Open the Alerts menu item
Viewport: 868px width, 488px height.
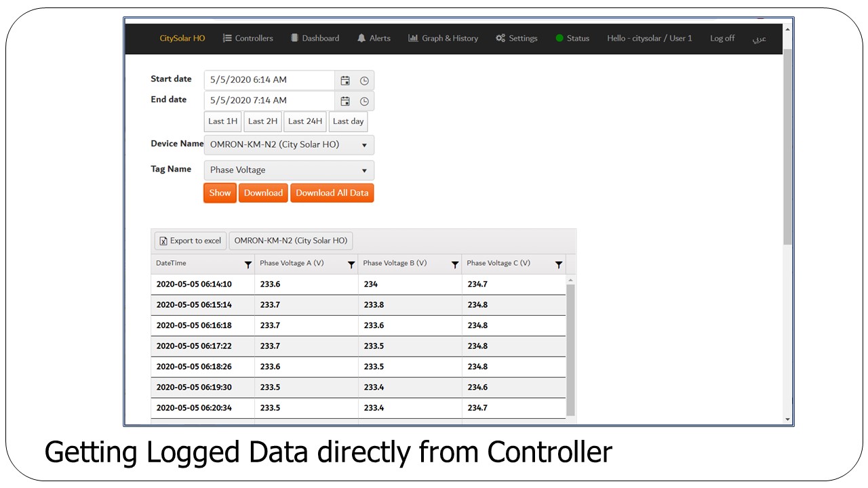pyautogui.click(x=374, y=39)
